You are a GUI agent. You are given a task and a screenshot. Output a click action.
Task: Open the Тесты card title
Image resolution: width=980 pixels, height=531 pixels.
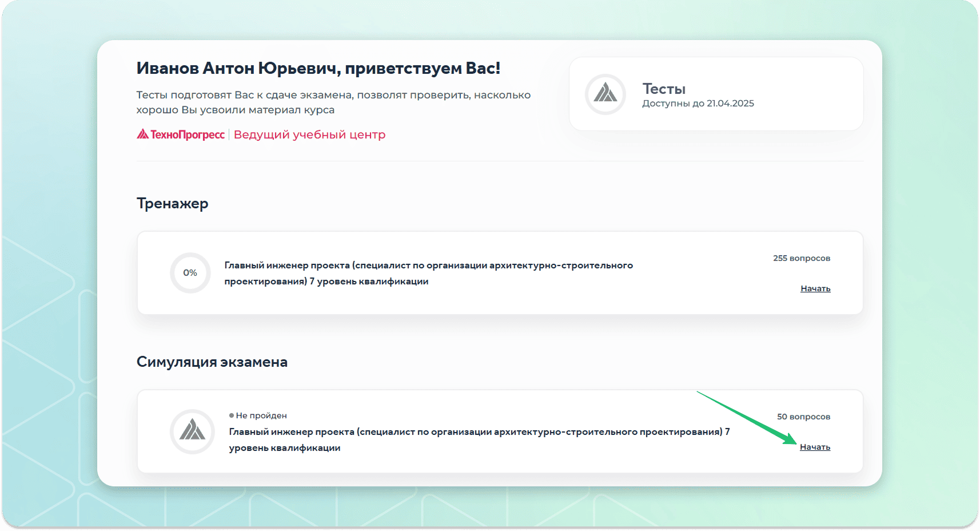coord(663,89)
